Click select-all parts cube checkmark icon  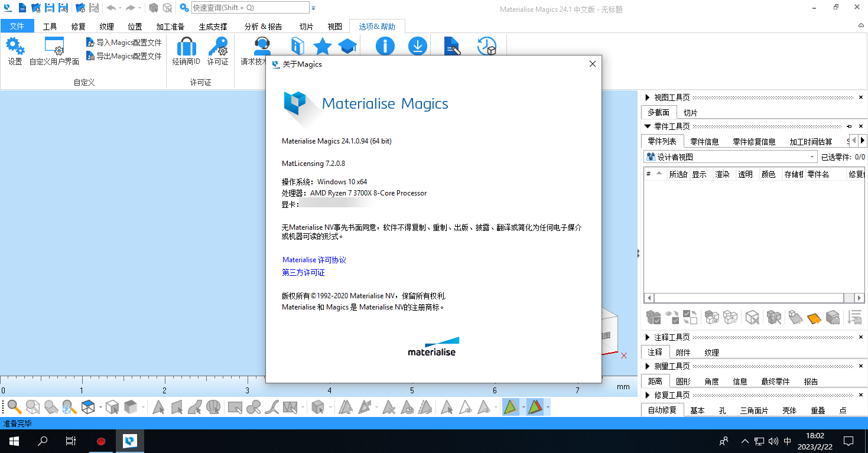[x=654, y=317]
